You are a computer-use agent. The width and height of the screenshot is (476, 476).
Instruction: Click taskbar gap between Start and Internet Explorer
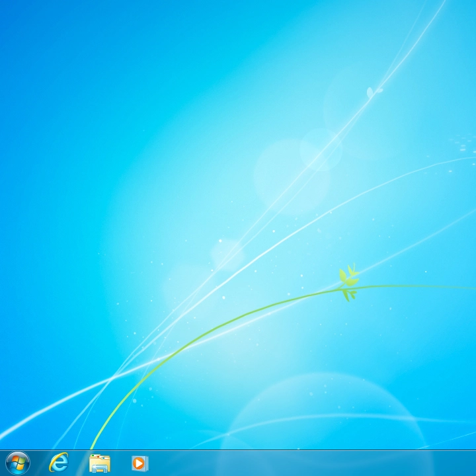click(38, 463)
